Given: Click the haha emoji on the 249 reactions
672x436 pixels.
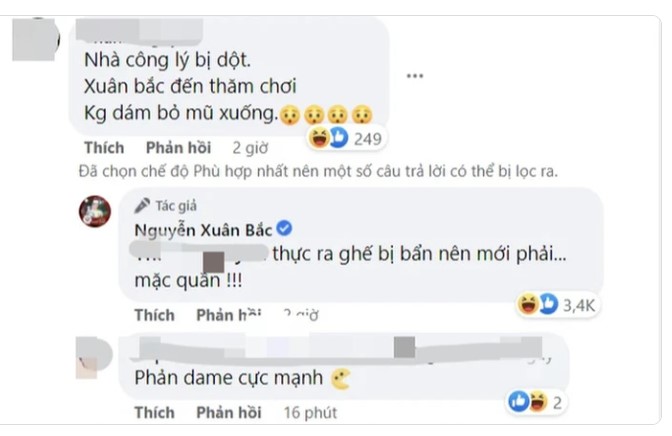Looking at the screenshot, I should coord(319,138).
